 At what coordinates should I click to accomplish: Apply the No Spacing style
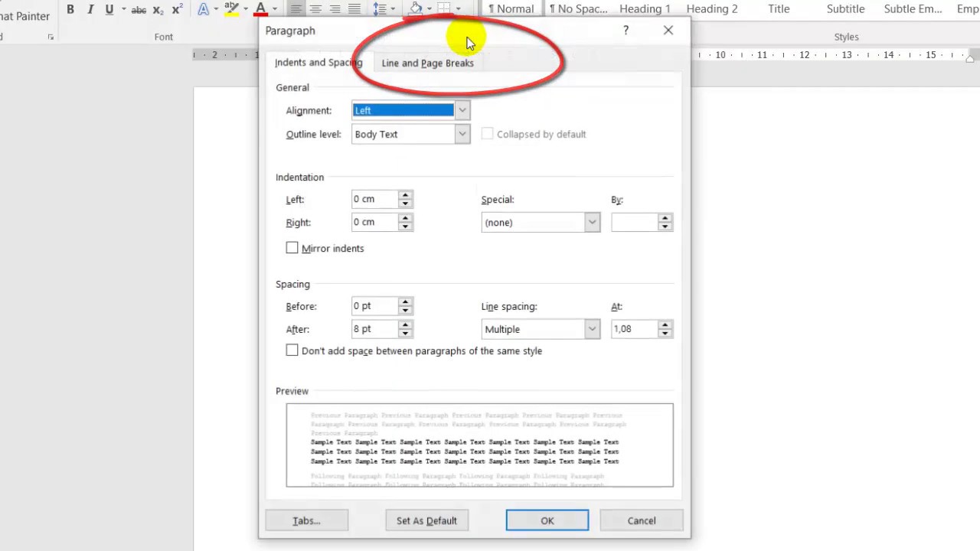coord(578,9)
